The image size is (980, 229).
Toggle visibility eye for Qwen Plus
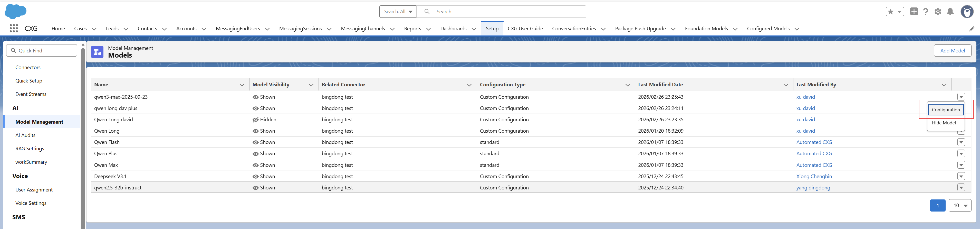[x=256, y=154]
